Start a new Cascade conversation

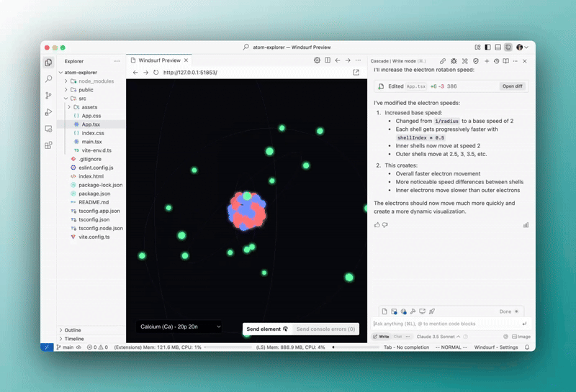[x=487, y=61]
